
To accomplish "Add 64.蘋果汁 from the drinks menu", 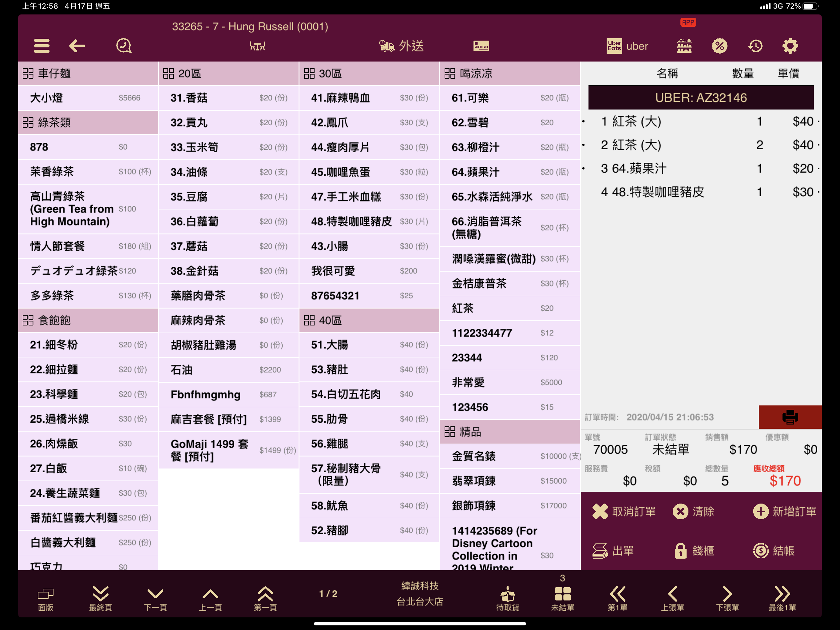I will pos(509,172).
